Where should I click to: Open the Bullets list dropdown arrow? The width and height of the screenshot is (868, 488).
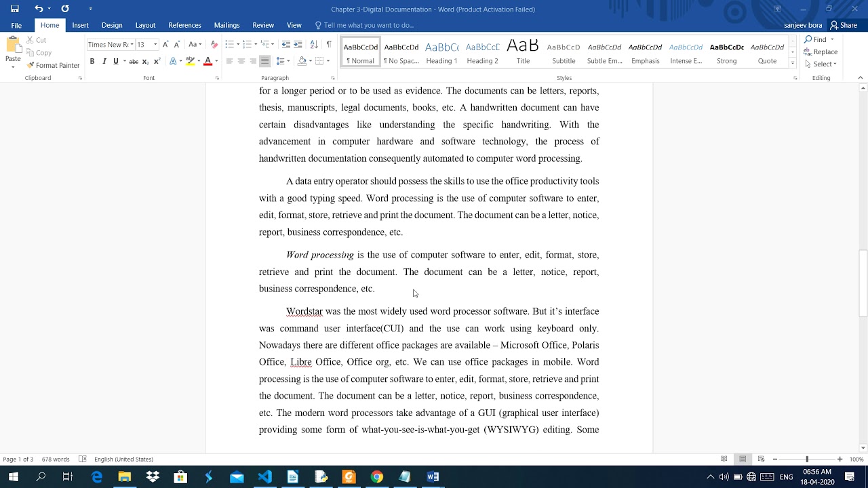(x=237, y=45)
